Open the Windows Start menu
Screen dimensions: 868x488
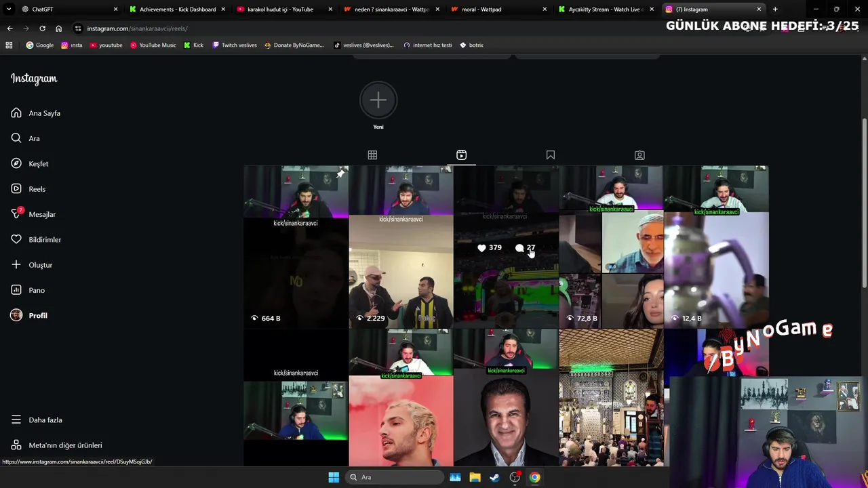tap(334, 477)
